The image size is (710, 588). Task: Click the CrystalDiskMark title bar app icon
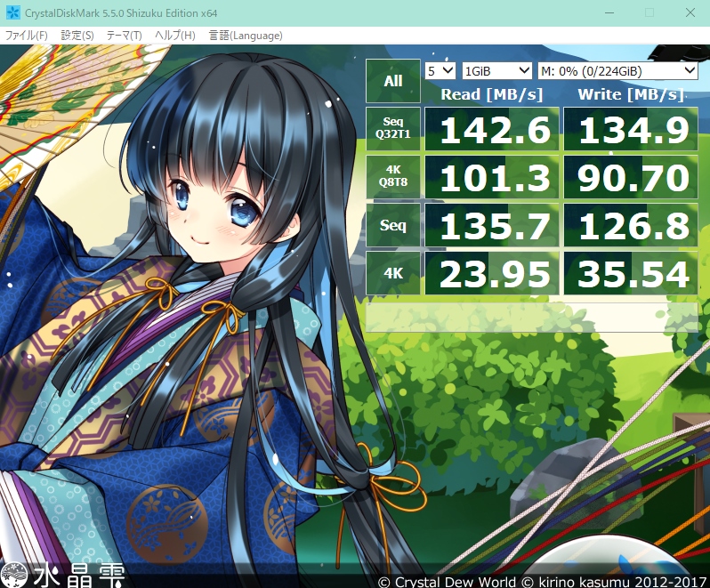(x=12, y=12)
